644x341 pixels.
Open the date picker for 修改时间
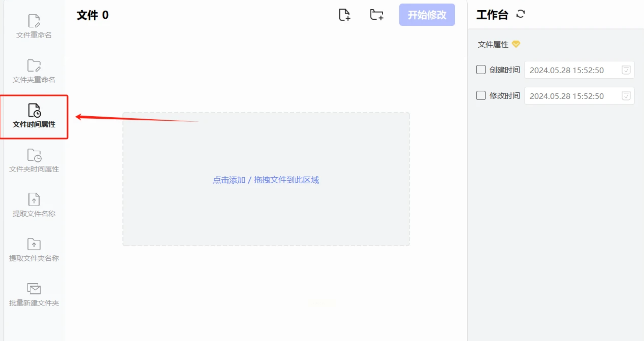pyautogui.click(x=626, y=96)
